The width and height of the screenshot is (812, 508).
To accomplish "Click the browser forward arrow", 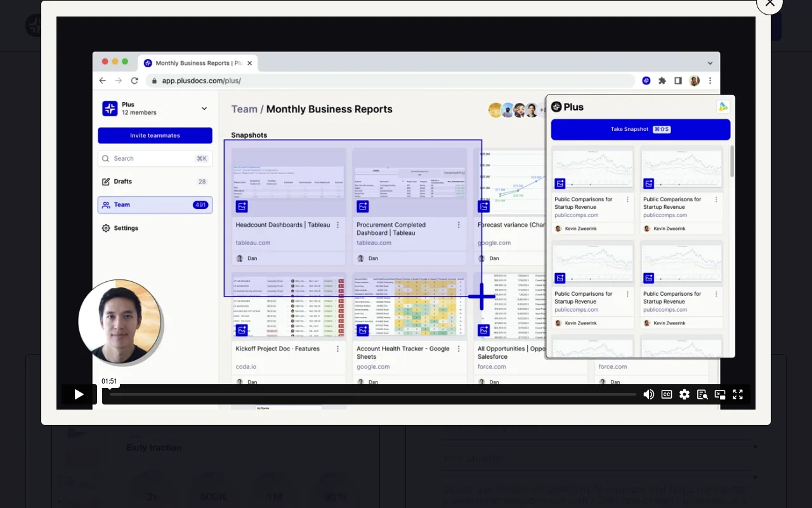I will pos(118,81).
